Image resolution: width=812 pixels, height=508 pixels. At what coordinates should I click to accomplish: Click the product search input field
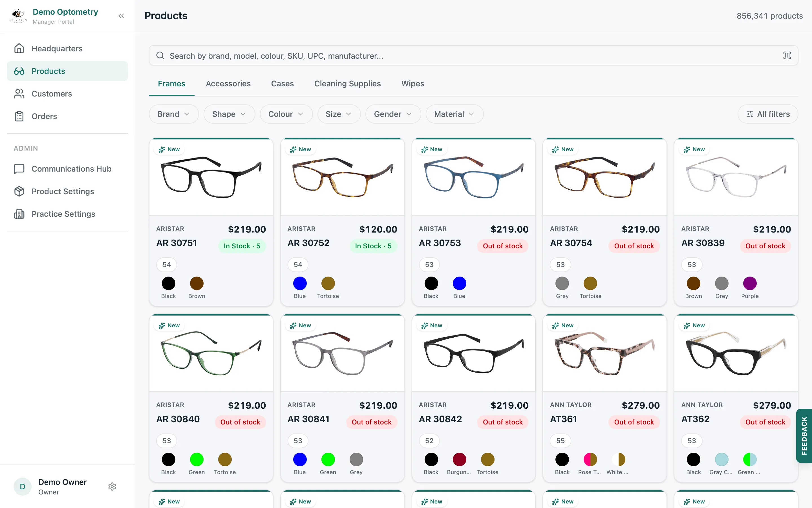coord(473,55)
